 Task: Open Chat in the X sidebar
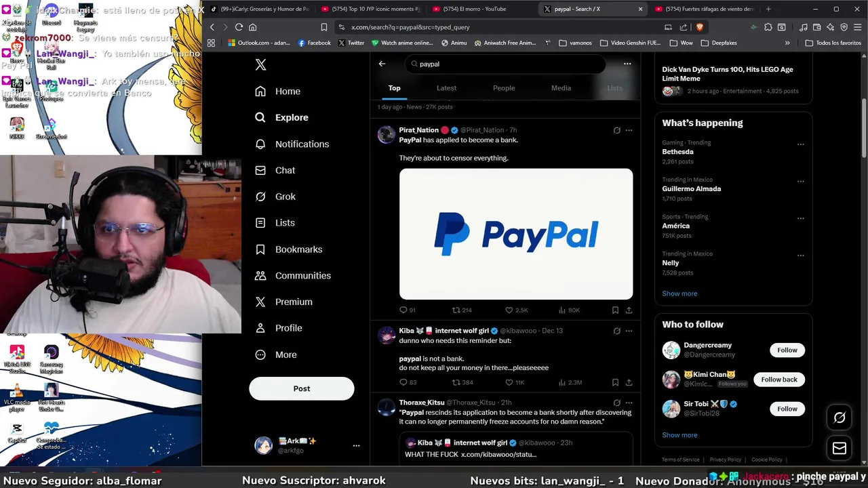tap(275, 170)
